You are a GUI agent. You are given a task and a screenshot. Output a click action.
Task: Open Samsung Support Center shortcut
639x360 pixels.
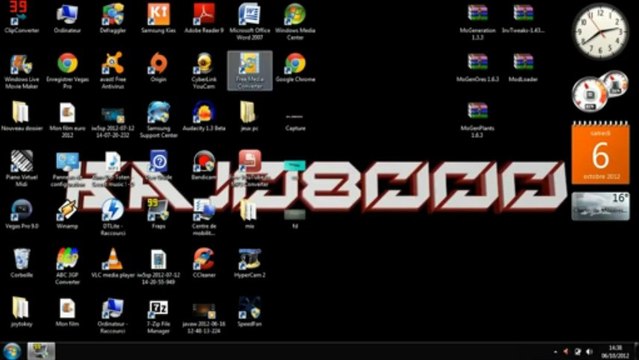click(159, 119)
